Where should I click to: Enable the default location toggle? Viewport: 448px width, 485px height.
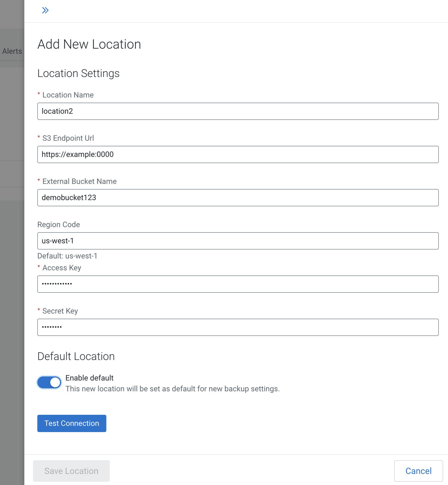tap(49, 382)
